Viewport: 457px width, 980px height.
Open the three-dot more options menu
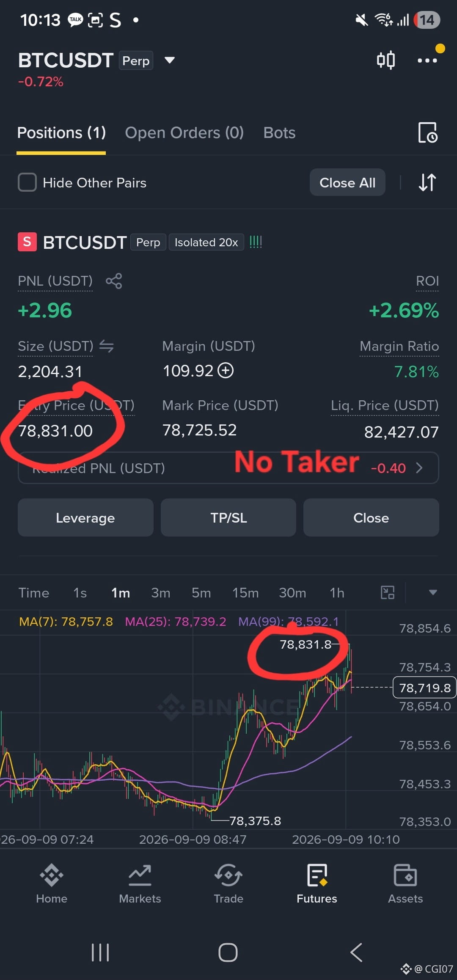coord(427,61)
